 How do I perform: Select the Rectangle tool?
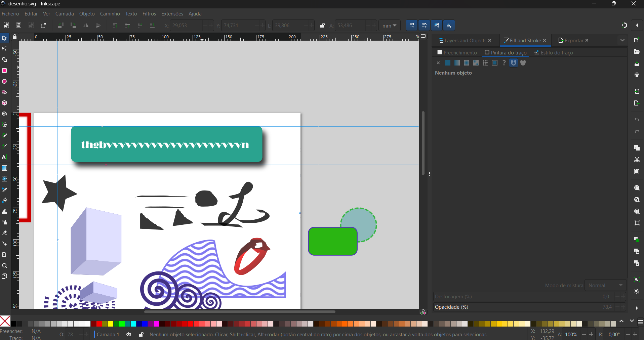pos(4,71)
